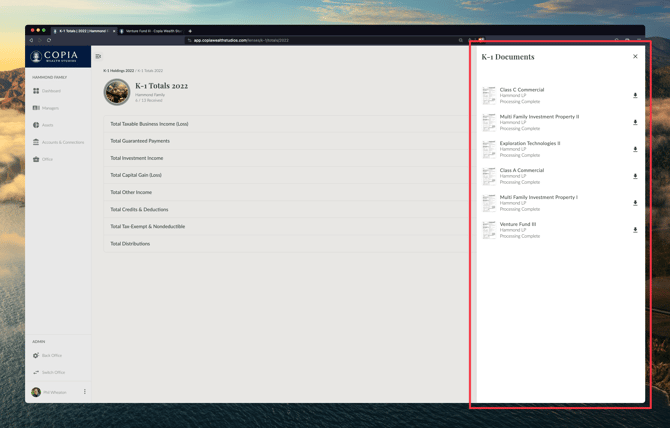Open user options menu beside Phil Wheaton
670x428 pixels.
(85, 392)
